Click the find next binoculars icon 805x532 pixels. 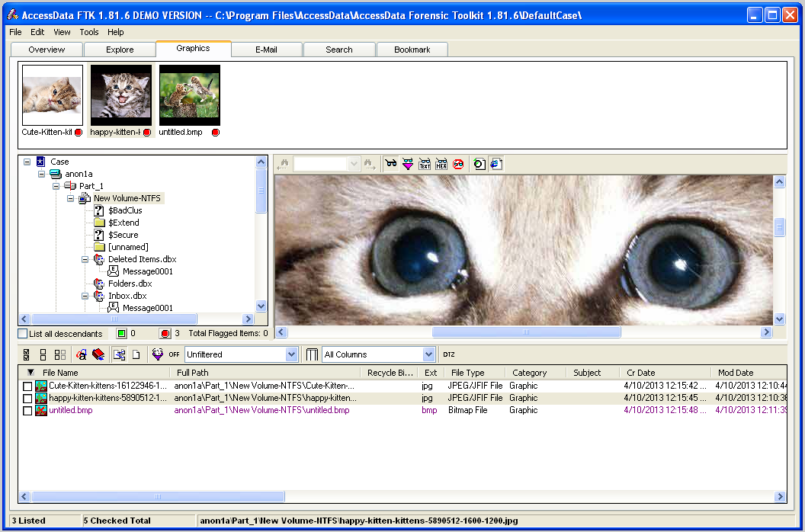pos(368,164)
